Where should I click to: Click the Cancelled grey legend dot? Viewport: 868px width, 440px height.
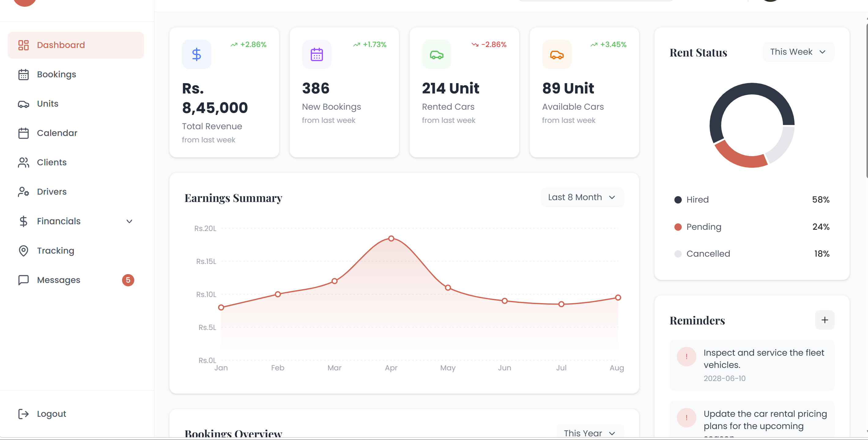(678, 254)
